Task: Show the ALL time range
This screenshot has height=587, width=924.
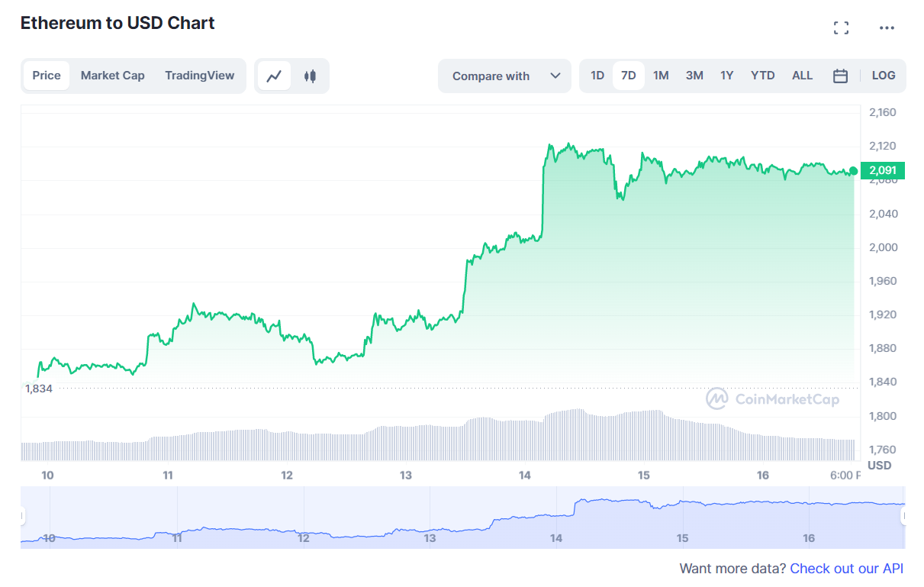Action: (x=802, y=76)
